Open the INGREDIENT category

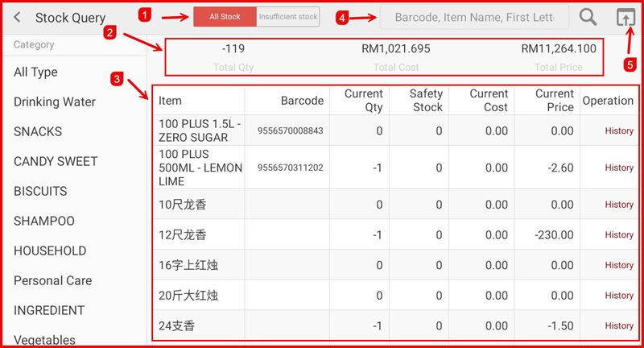point(49,310)
